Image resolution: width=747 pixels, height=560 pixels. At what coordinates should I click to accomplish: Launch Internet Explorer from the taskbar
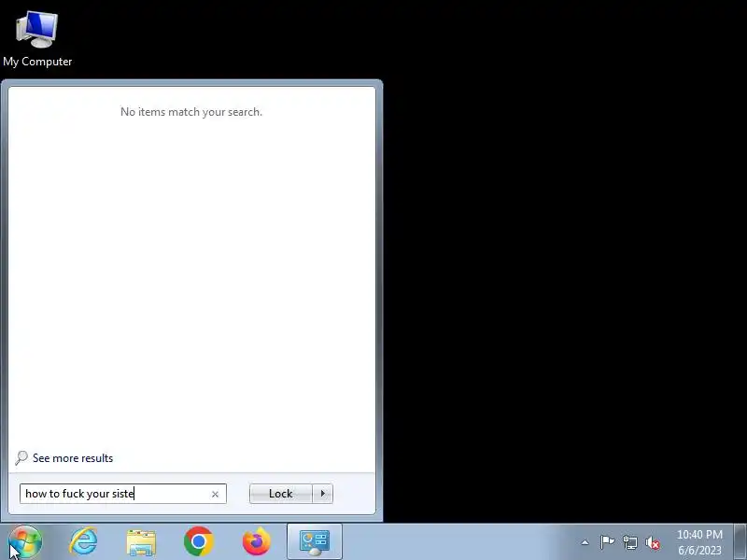[x=83, y=542]
